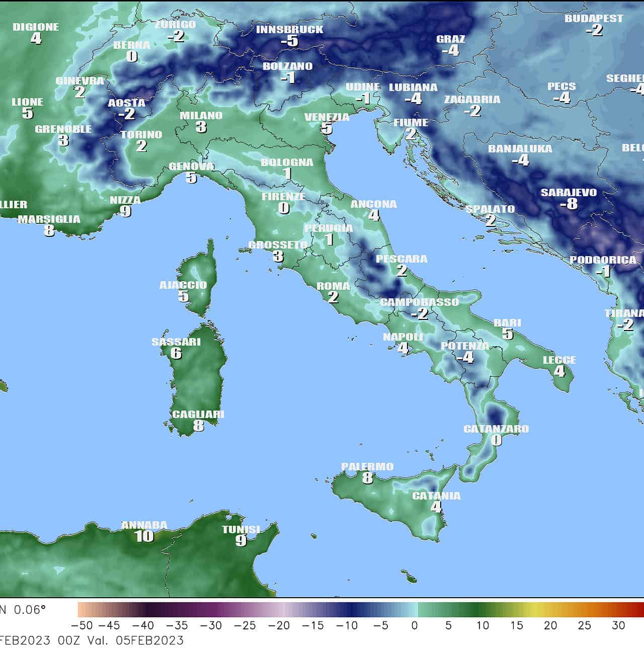The image size is (644, 652).
Task: Click the CAGLIARI label in Sardinia
Action: click(x=198, y=414)
